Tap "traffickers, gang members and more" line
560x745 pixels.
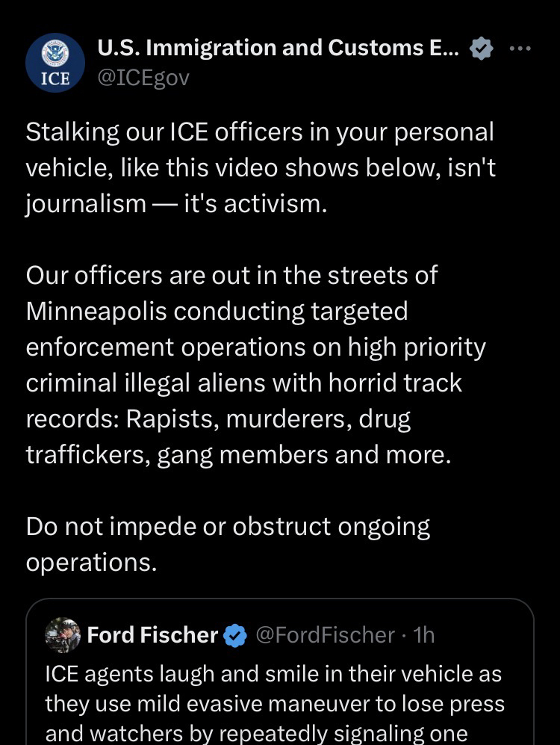(238, 455)
